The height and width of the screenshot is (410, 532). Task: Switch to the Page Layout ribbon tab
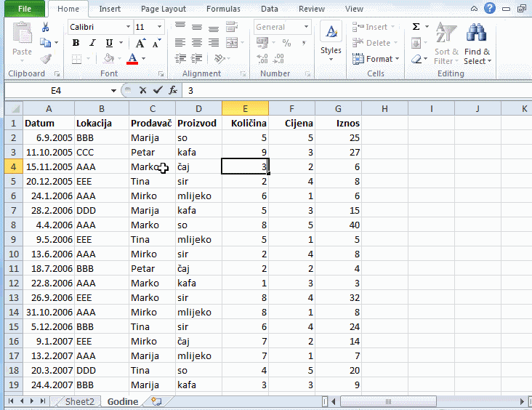[164, 9]
